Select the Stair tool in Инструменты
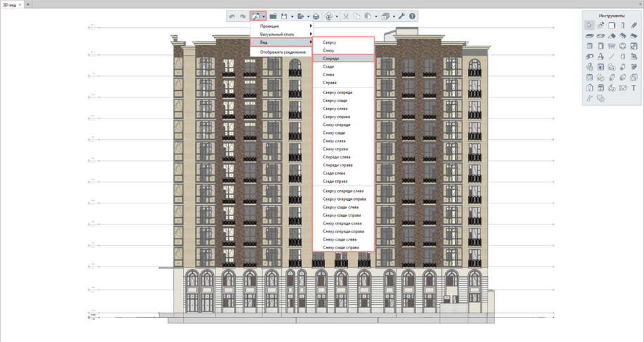The image size is (644, 342). click(623, 36)
